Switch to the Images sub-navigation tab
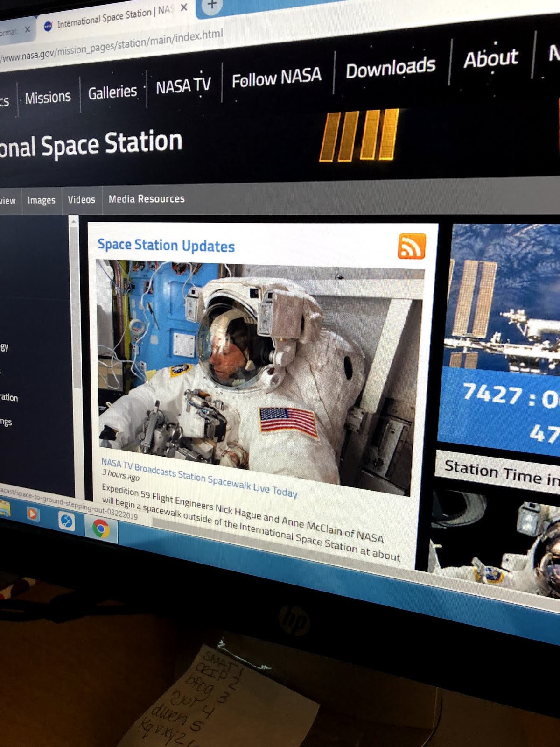Screen dimensions: 560x747 (41, 200)
